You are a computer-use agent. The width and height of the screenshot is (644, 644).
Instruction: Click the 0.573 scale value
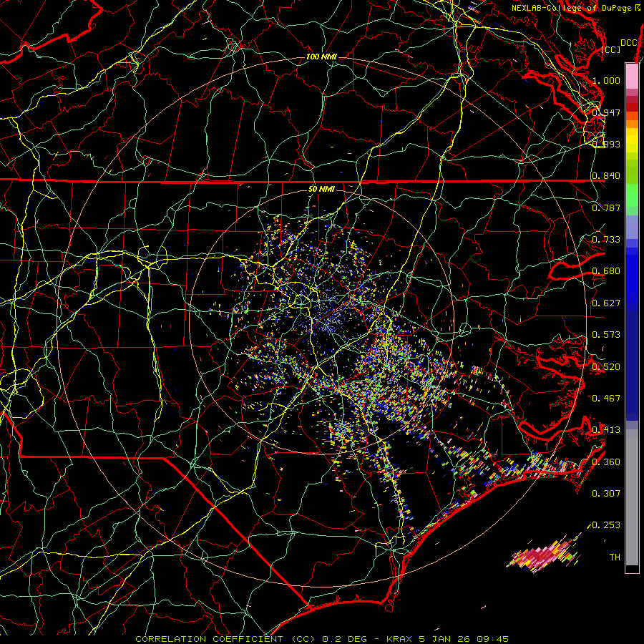click(x=606, y=335)
